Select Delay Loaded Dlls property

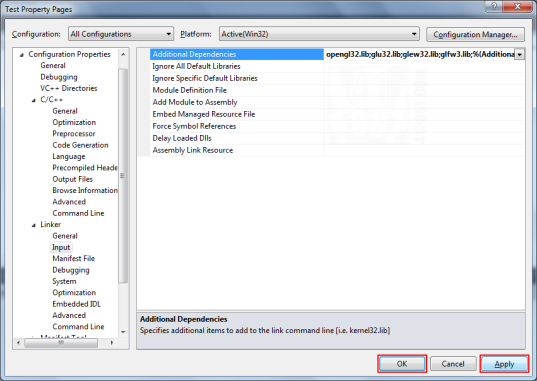[x=182, y=138]
